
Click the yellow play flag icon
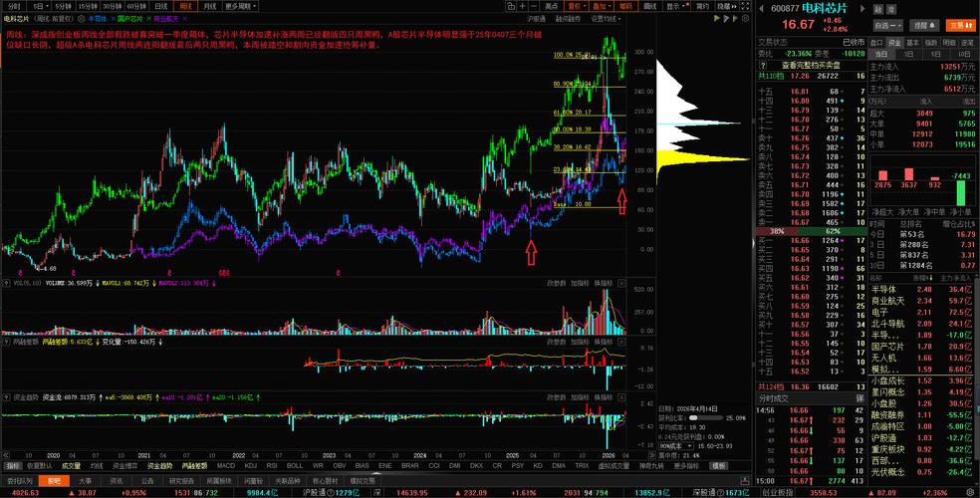717,19
